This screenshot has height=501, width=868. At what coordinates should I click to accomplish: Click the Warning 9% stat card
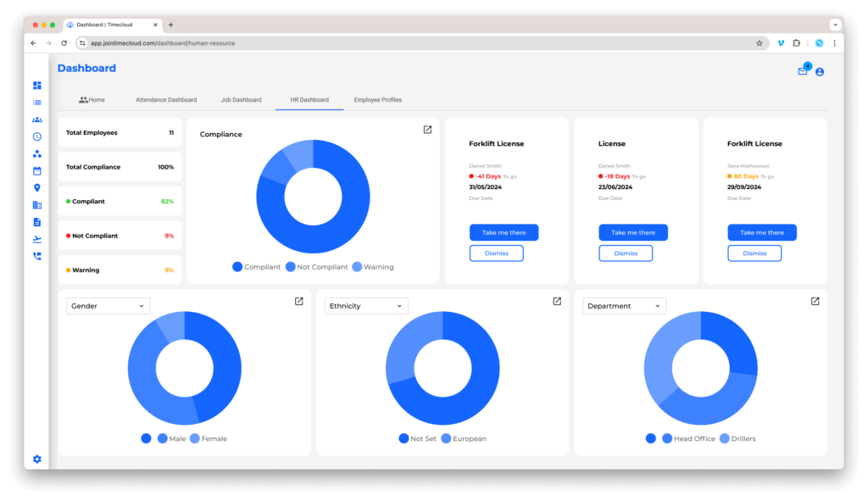[x=120, y=270]
